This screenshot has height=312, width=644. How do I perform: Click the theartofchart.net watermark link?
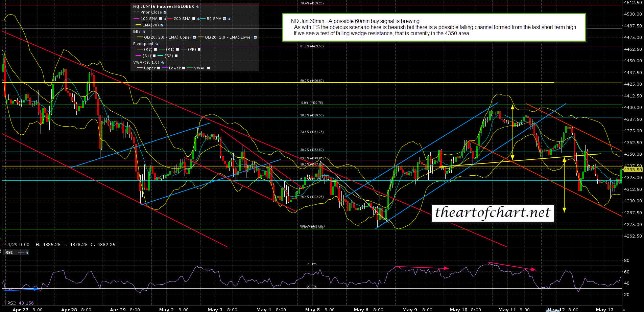coord(492,213)
